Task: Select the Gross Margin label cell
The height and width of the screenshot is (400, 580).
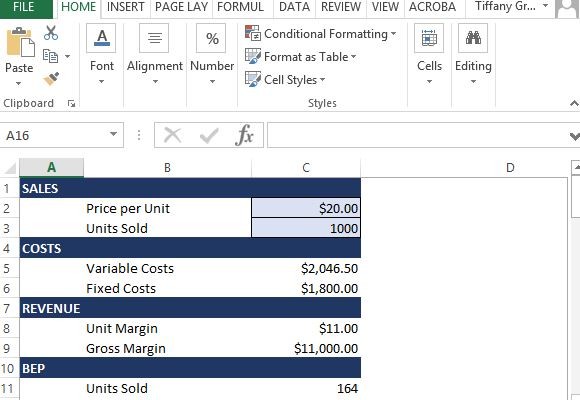Action: coord(167,348)
